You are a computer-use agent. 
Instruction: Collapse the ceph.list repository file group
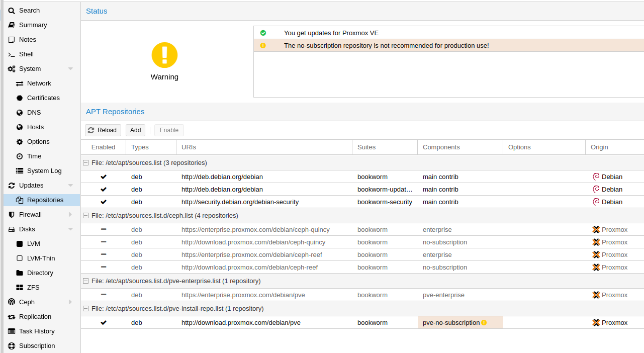tap(85, 215)
